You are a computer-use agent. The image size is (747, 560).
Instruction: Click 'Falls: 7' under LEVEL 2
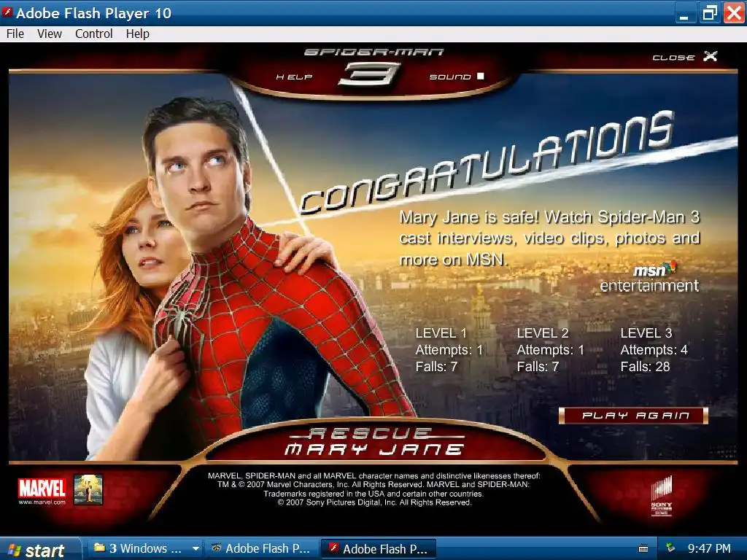click(538, 367)
